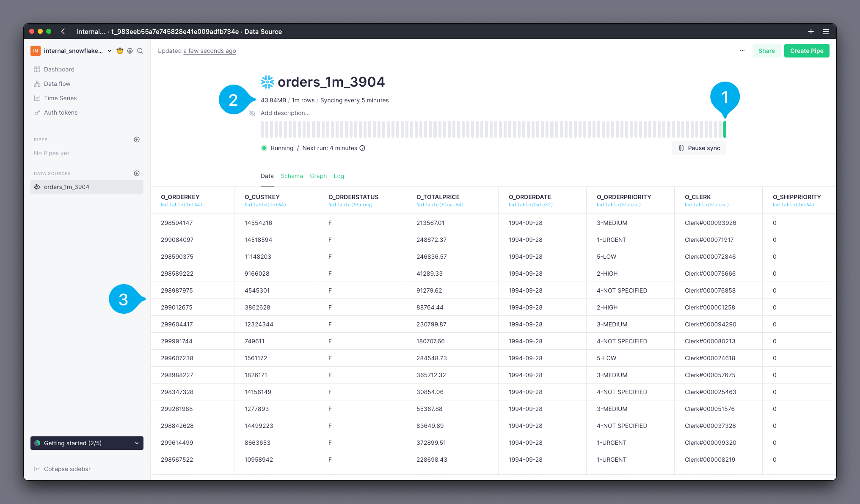Click total price cell 246836.57
The image size is (860, 504).
452,257
